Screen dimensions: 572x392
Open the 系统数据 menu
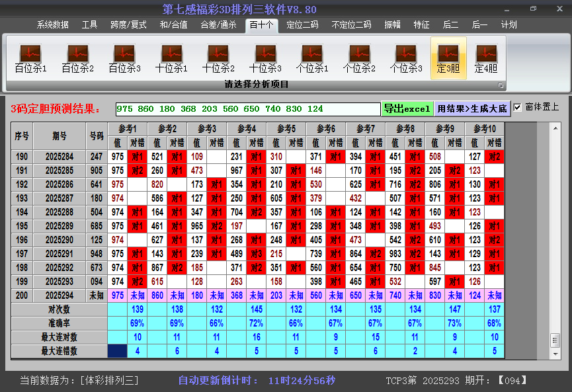click(53, 25)
